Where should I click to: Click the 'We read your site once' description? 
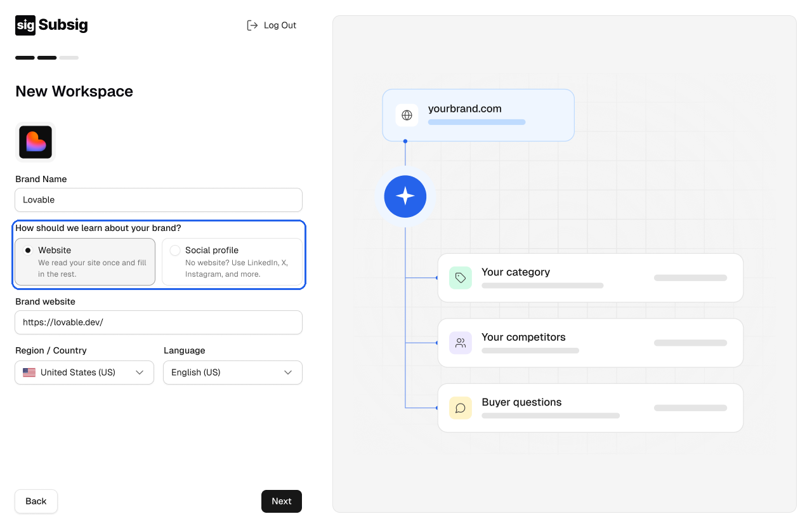pyautogui.click(x=92, y=268)
